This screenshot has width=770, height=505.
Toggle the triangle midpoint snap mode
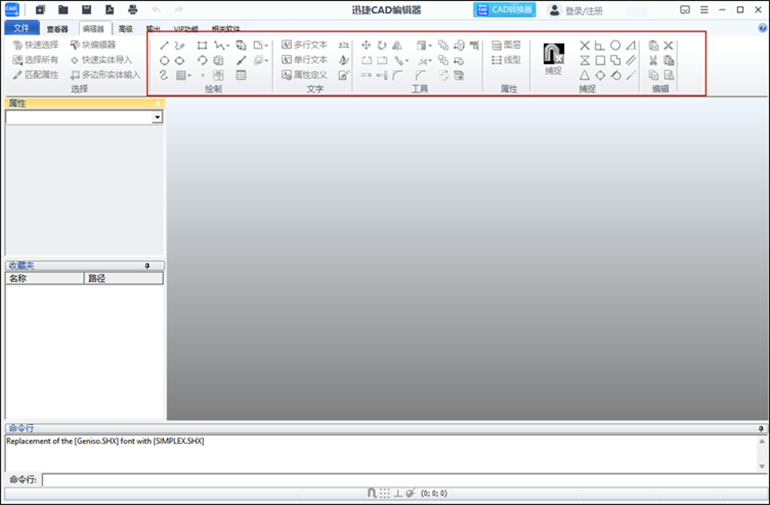[584, 75]
